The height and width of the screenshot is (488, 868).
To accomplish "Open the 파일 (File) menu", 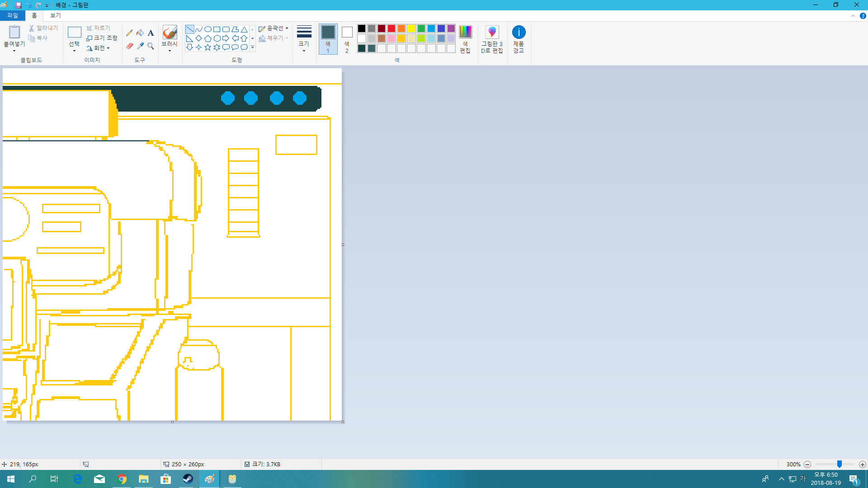I will 13,15.
